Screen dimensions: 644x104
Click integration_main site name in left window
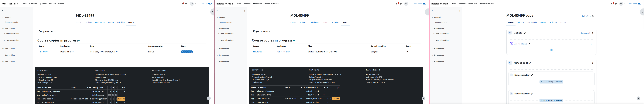[x=10, y=4]
